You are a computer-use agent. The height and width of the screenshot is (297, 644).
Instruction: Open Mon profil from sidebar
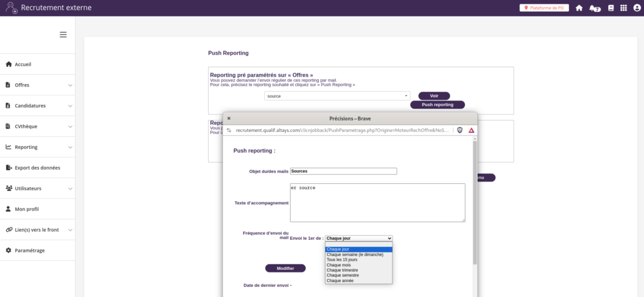(27, 208)
